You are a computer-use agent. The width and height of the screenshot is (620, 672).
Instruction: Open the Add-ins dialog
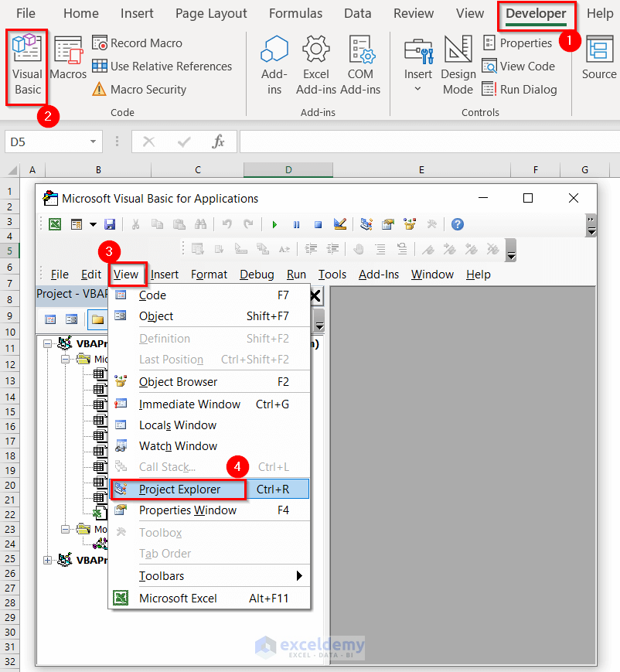point(274,66)
